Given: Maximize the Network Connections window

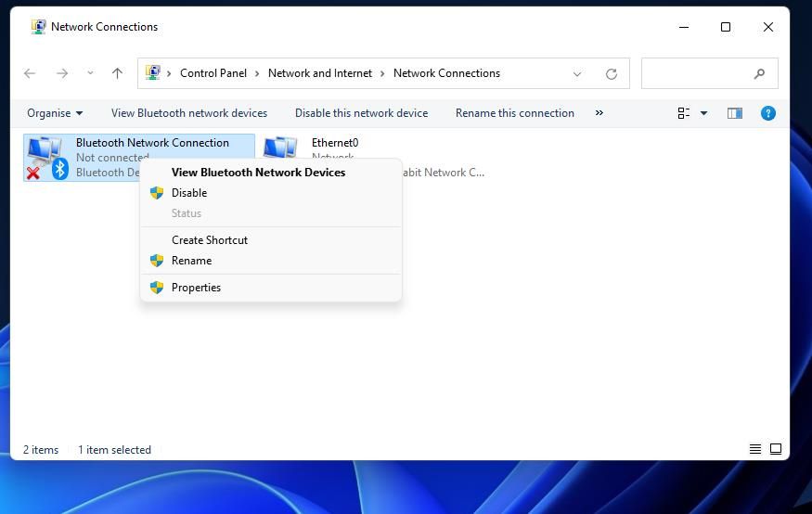Looking at the screenshot, I should (726, 27).
